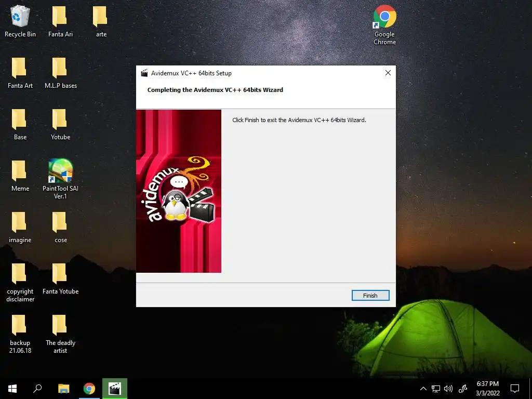Click the Avidemux setup taskbar button
The width and height of the screenshot is (532, 399).
[115, 389]
